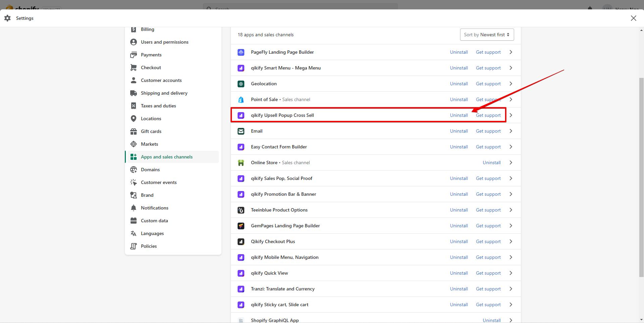Uninstall PageFly Landing Page Builder

click(x=459, y=52)
